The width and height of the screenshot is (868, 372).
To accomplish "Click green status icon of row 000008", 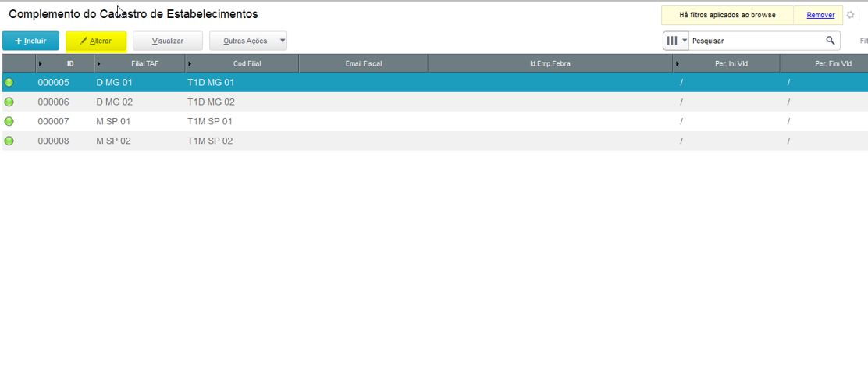I will tap(9, 141).
